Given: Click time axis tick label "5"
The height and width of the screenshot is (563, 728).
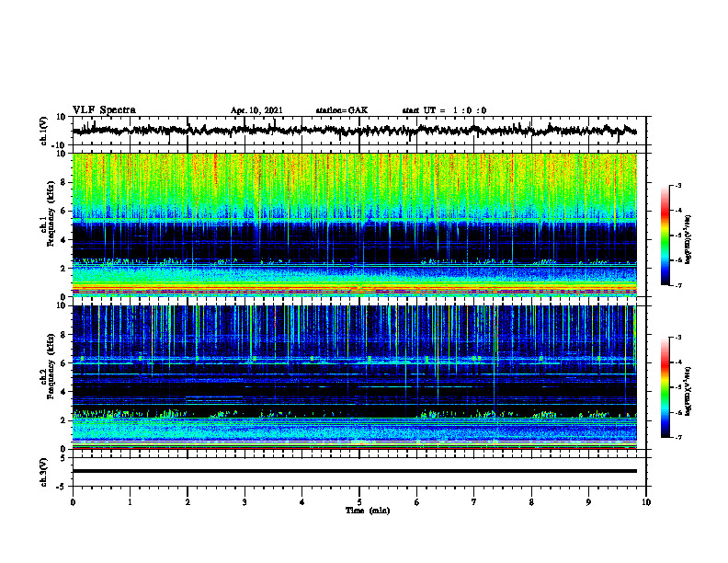Looking at the screenshot, I should 359,502.
